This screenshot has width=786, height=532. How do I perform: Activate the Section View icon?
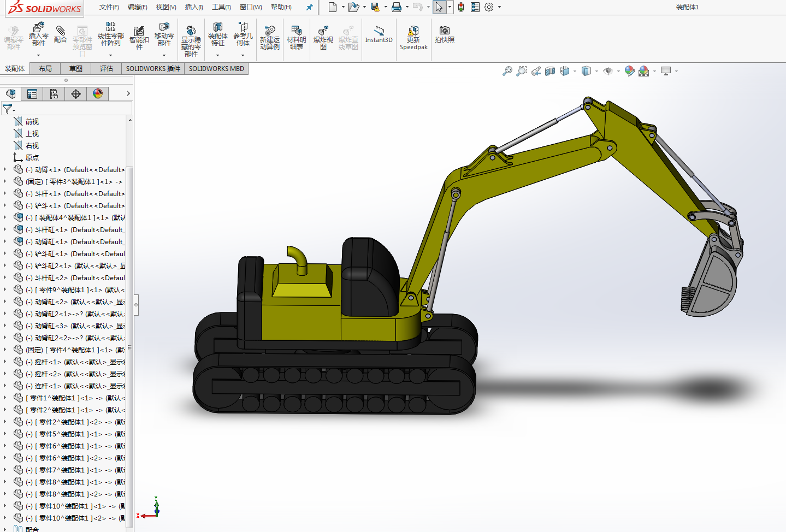pos(550,71)
